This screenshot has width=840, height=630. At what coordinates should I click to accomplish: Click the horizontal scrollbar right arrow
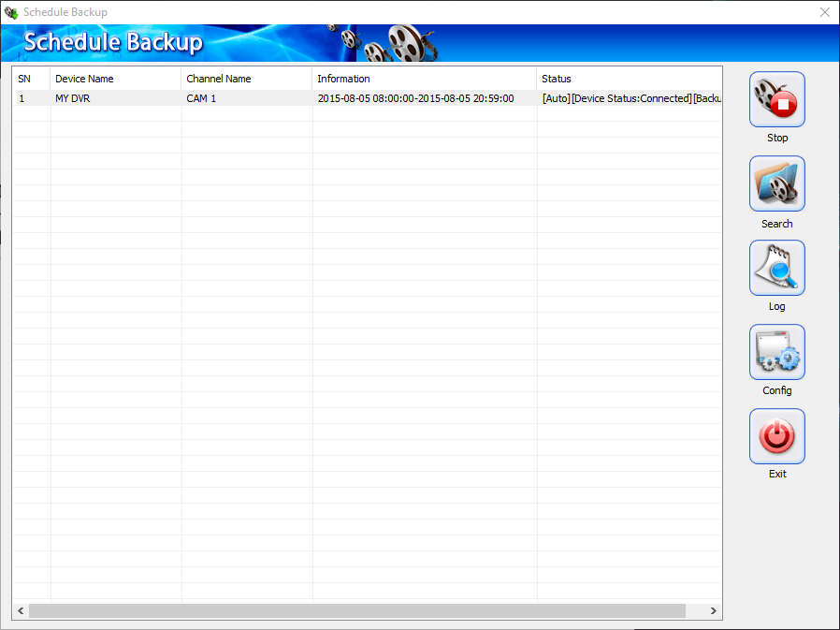[x=714, y=610]
